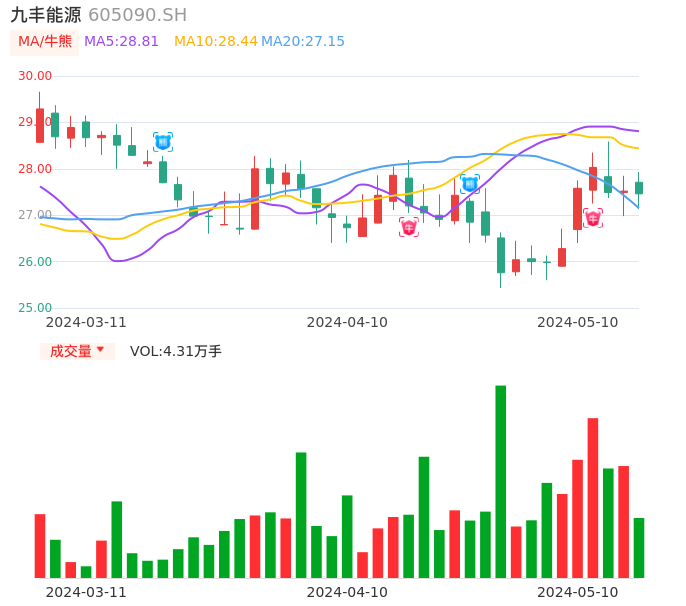Click the MA20 legend label

point(302,41)
